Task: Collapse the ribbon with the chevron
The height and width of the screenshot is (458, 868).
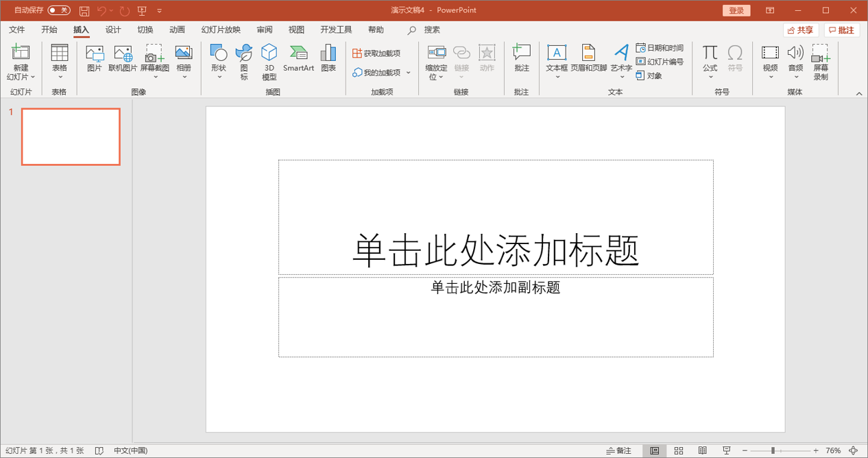Action: tap(858, 93)
